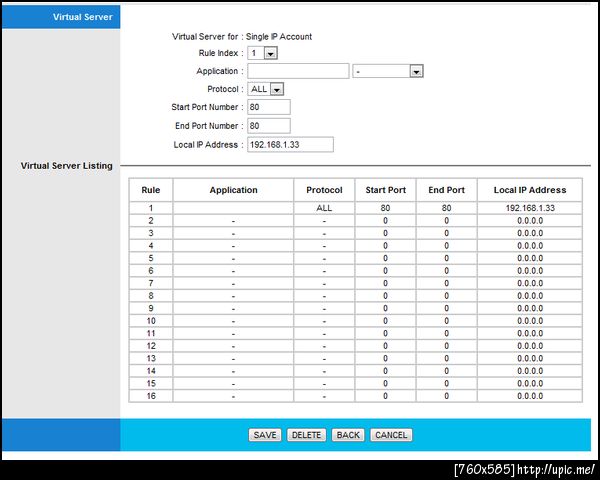Click the End Port column header
Image resolution: width=600 pixels, height=480 pixels.
coord(447,190)
